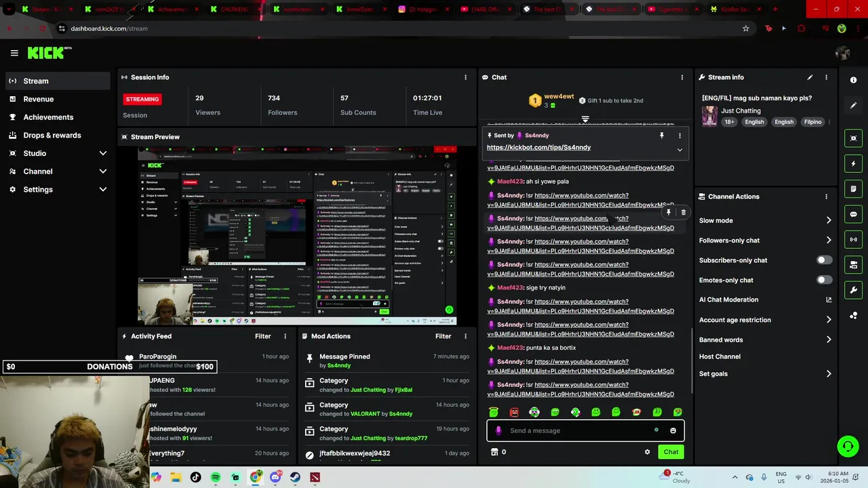The width and height of the screenshot is (868, 488).
Task: Click the mod actions note icon in right rail
Action: pyautogui.click(x=853, y=188)
